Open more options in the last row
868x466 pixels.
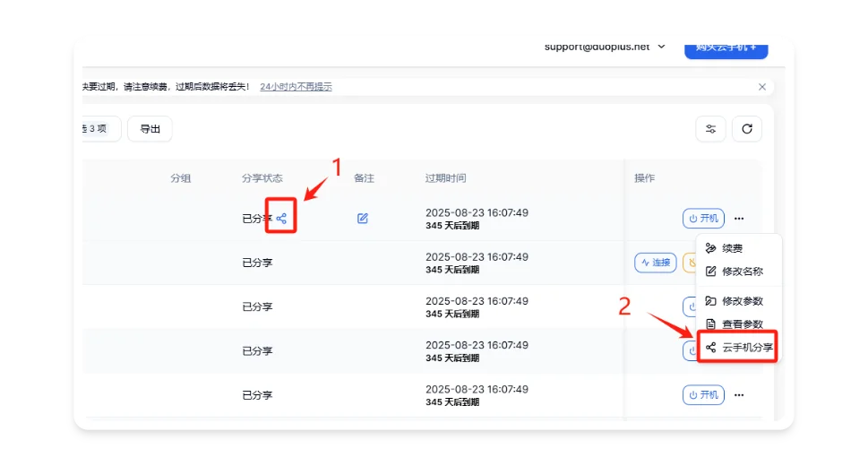tap(739, 395)
